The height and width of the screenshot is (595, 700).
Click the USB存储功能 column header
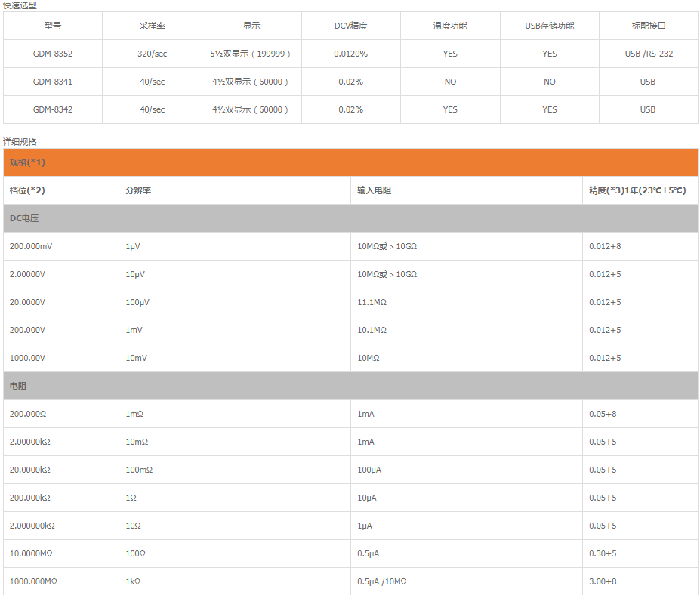point(550,26)
